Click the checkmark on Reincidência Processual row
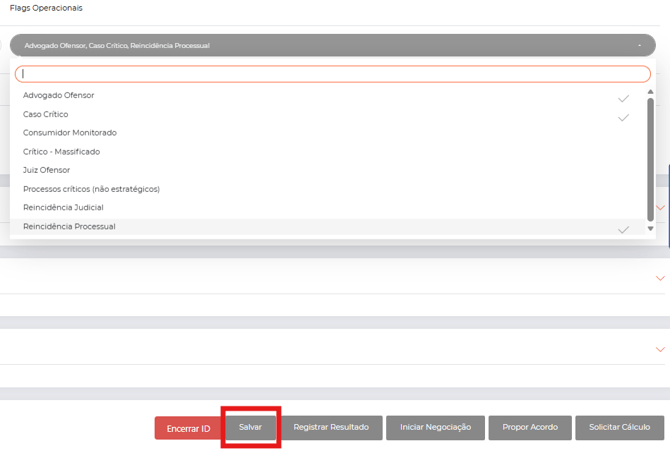Viewport: 670px width, 453px height. pos(623,229)
